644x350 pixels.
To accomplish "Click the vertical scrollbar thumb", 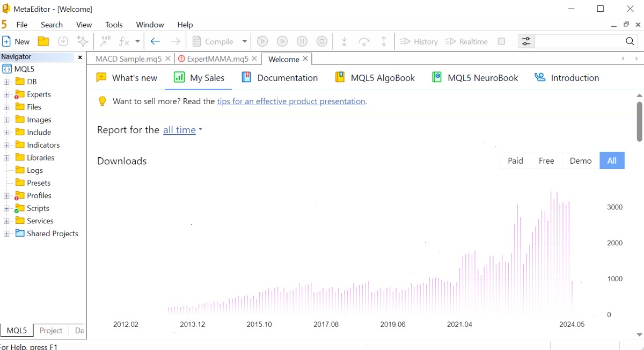I will coord(639,121).
